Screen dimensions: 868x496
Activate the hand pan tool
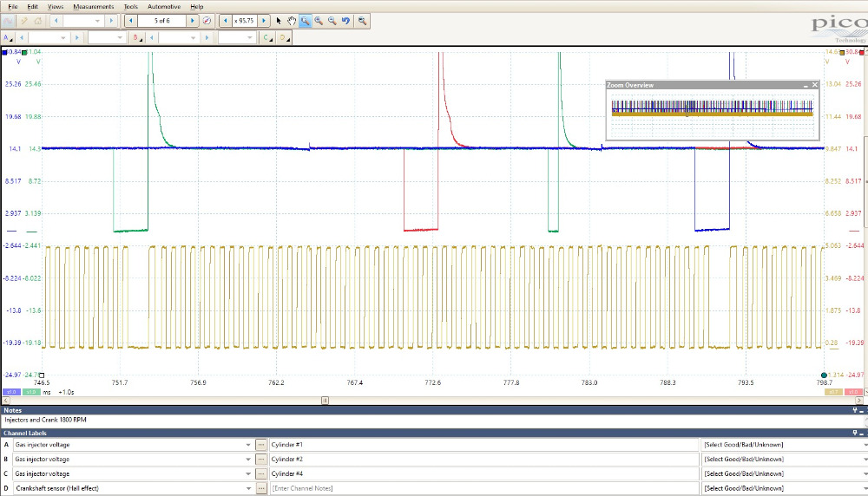coord(292,20)
